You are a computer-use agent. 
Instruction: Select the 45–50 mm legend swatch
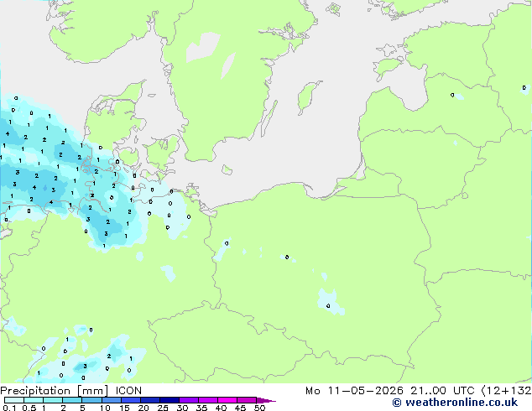point(247,400)
